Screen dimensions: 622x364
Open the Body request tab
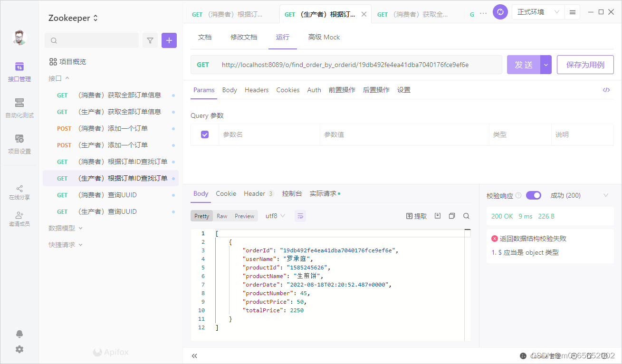tap(230, 90)
